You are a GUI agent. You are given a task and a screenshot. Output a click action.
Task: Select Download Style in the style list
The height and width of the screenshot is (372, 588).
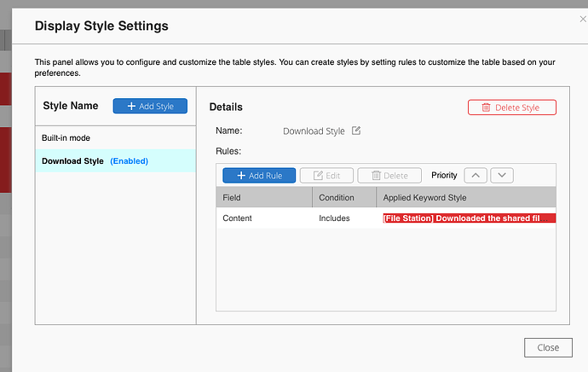(x=72, y=160)
